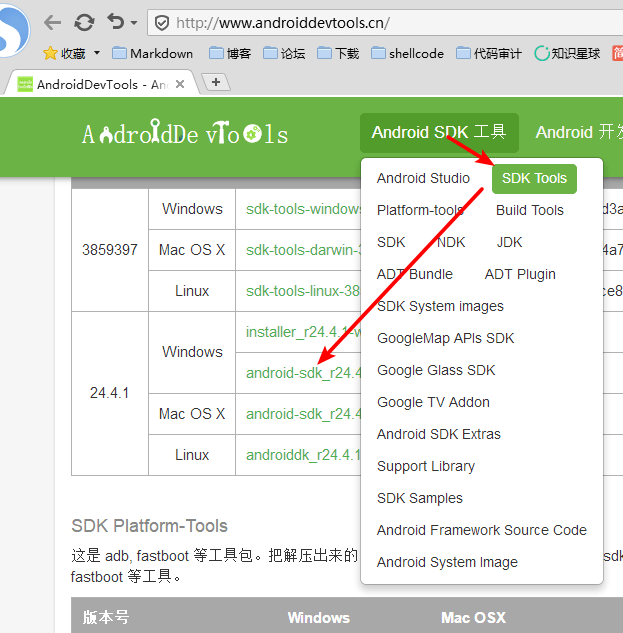Select the AndroidDevTools browser tab

click(x=101, y=84)
